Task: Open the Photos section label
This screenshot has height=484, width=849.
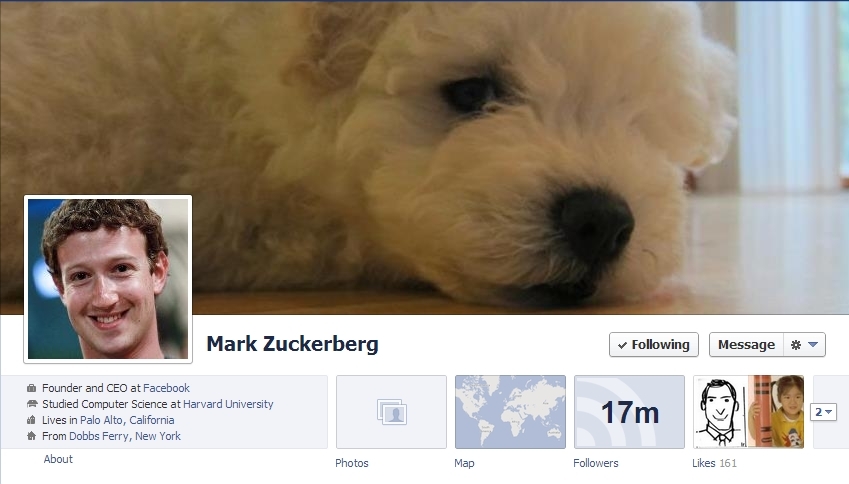Action: (351, 463)
